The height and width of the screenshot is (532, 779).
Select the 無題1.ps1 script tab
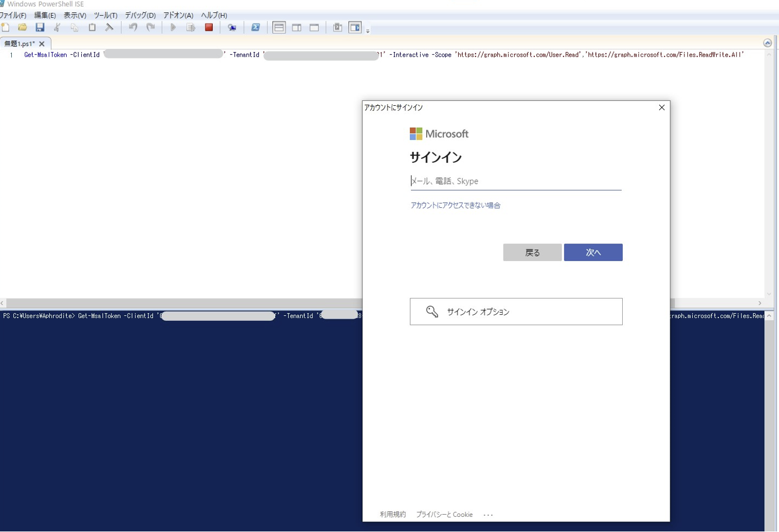pyautogui.click(x=20, y=44)
